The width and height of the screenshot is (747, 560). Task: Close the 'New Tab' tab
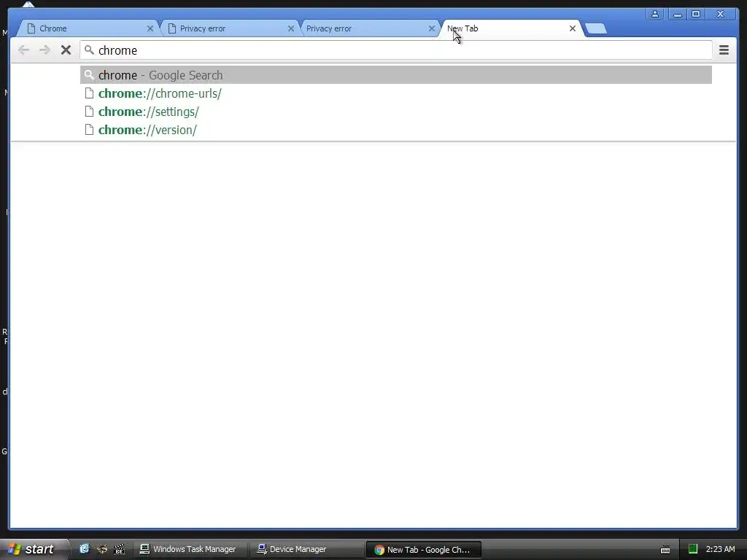[x=573, y=28]
